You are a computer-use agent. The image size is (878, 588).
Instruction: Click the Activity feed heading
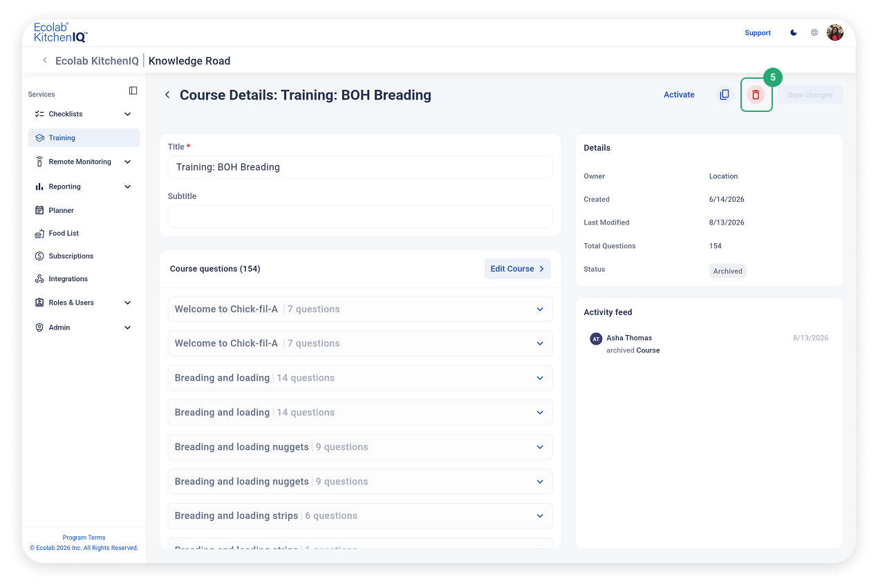[x=608, y=312]
